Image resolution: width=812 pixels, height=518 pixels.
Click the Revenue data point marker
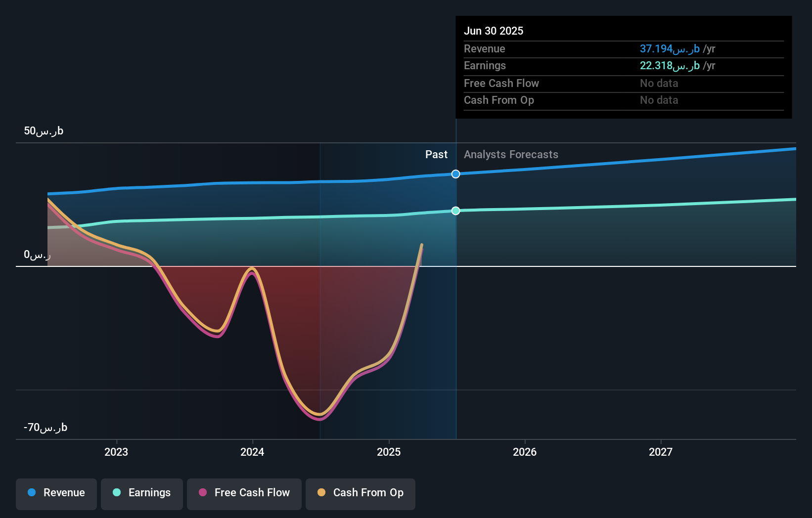tap(456, 174)
